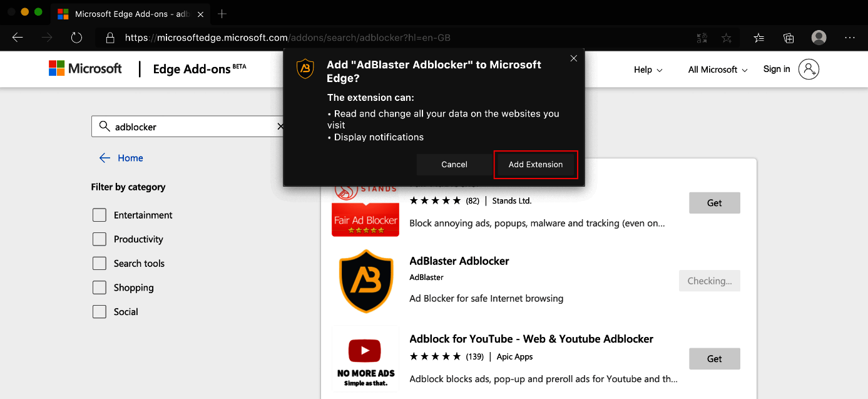The image size is (868, 399).
Task: Open the Edge settings ellipsis menu
Action: [850, 38]
